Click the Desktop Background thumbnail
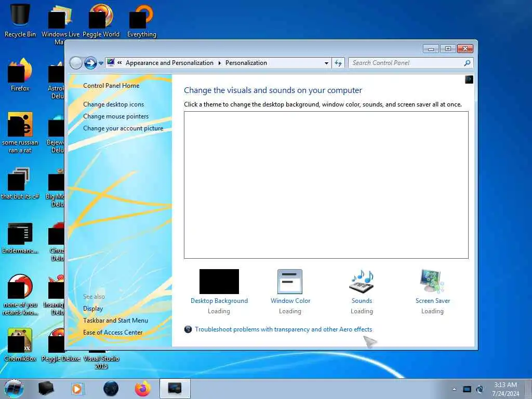 coord(219,281)
